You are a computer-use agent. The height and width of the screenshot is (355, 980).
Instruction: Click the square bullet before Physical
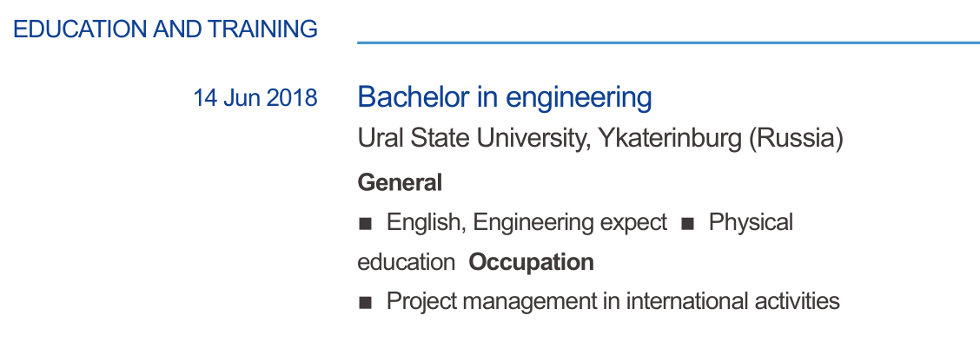tap(688, 224)
